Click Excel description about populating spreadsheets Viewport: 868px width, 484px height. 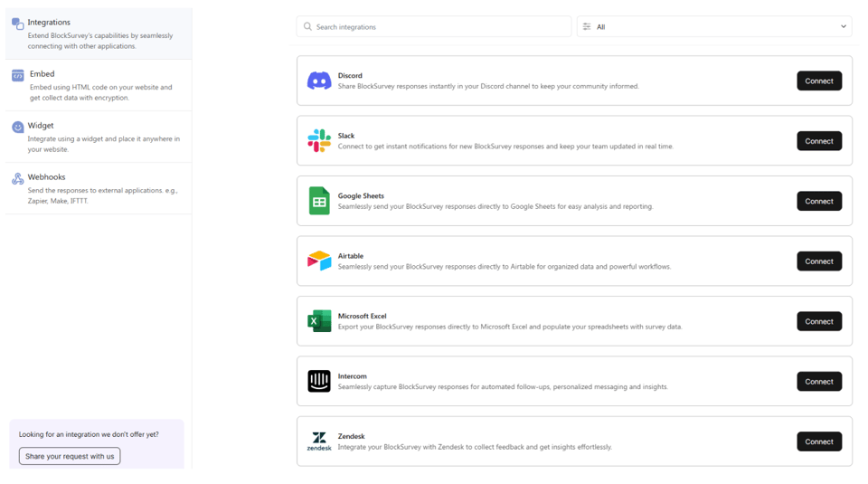tap(510, 327)
